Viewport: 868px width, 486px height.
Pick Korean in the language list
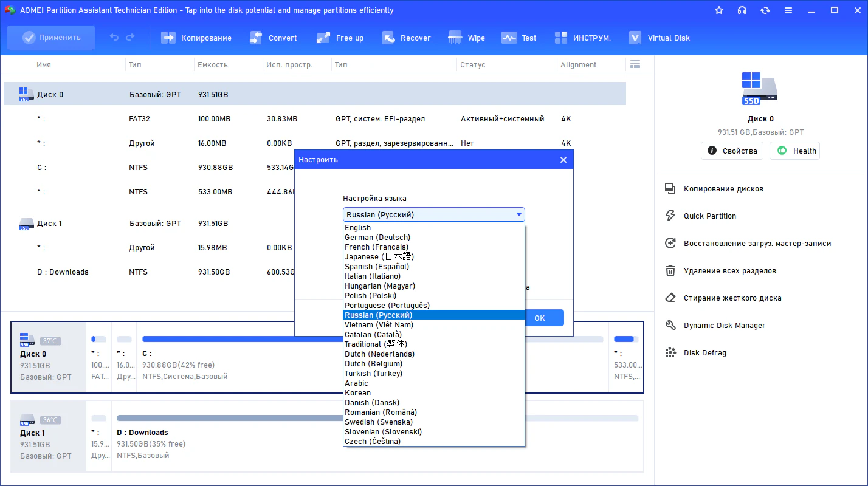(357, 393)
